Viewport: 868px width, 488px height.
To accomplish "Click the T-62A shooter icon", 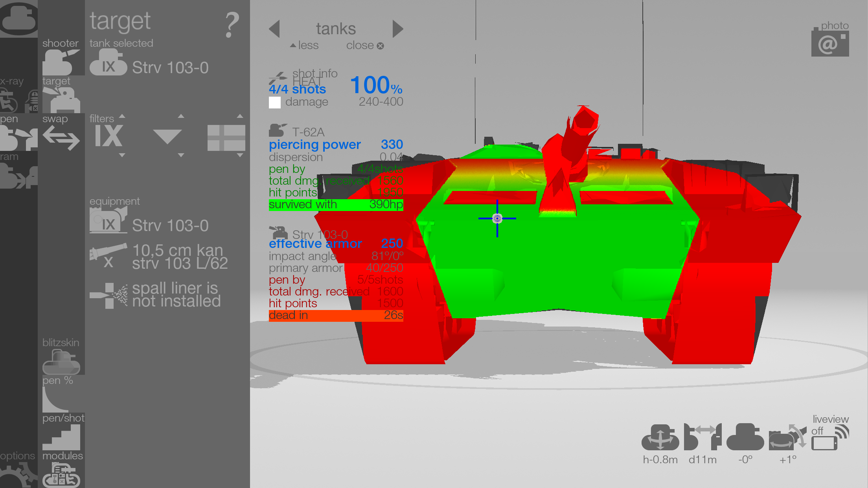I will (x=278, y=130).
